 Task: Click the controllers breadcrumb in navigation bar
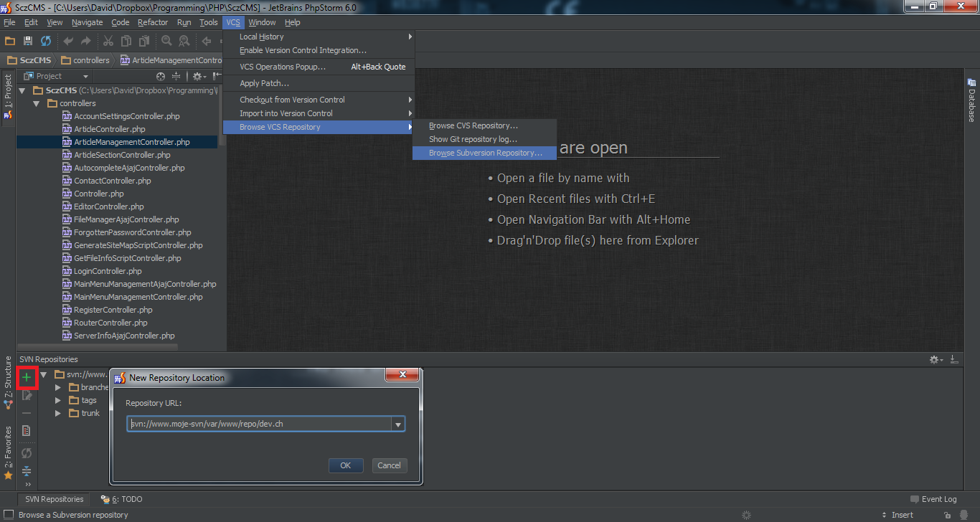[x=85, y=60]
